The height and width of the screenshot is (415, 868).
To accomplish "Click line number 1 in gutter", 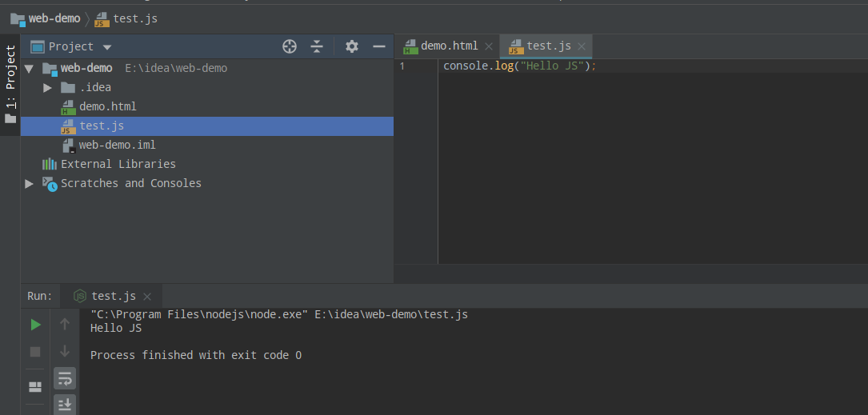I will coord(402,66).
